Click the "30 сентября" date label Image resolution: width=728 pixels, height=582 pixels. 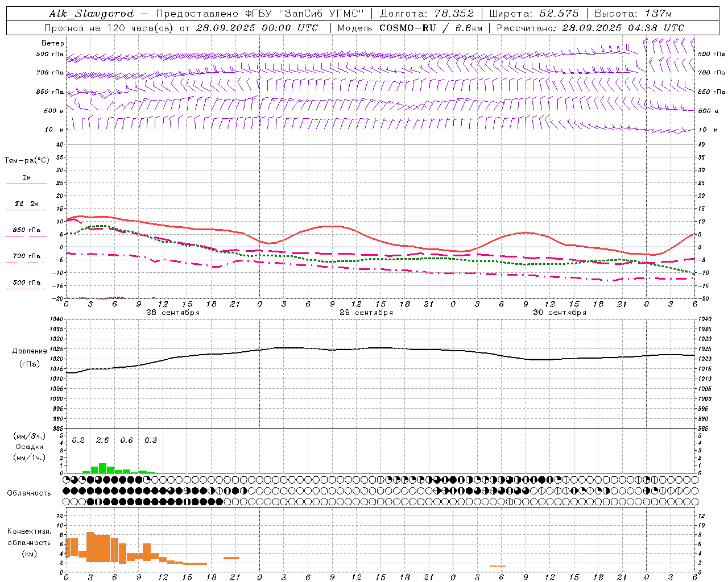(x=560, y=313)
